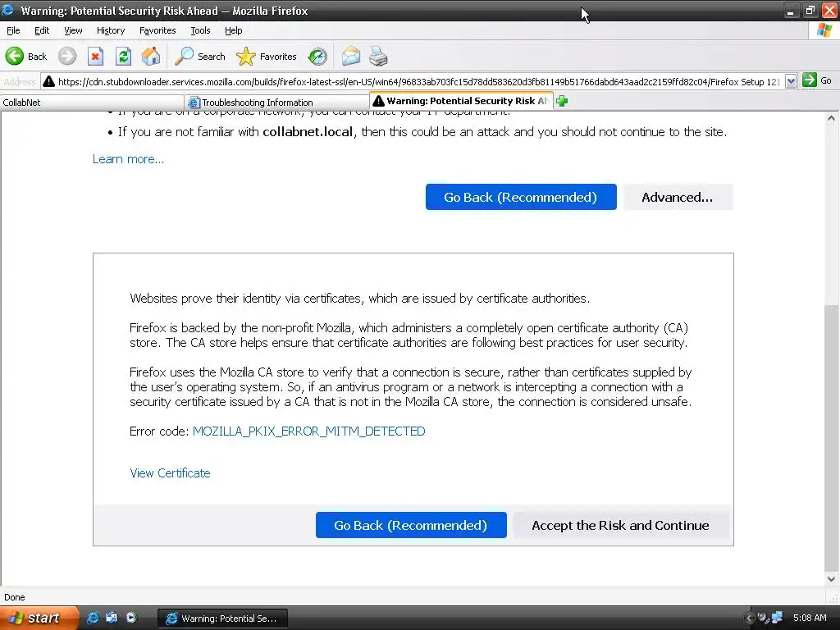Click the red X Stop icon
Image resolution: width=840 pixels, height=630 pixels.
(x=95, y=57)
